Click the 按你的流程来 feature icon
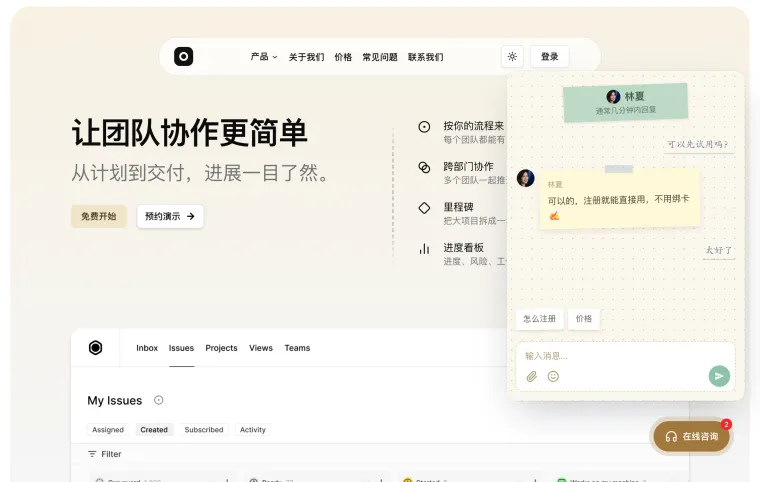Viewport: 760px width, 482px height. pos(424,127)
